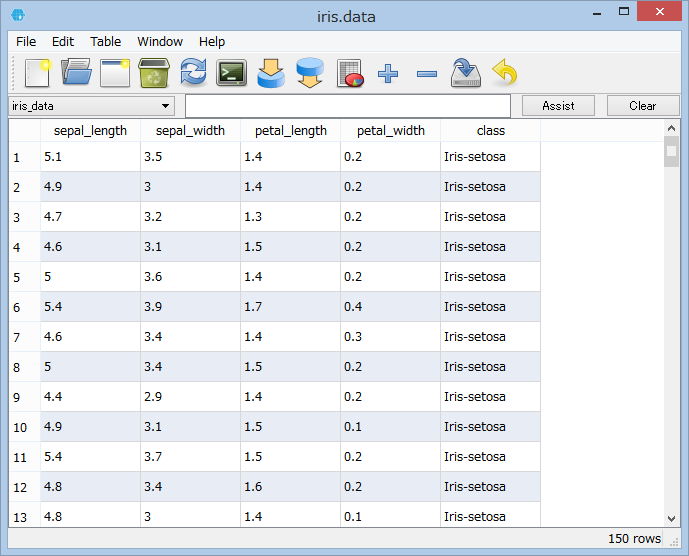Click petal_width cell 0.1 in row 13

pos(390,515)
